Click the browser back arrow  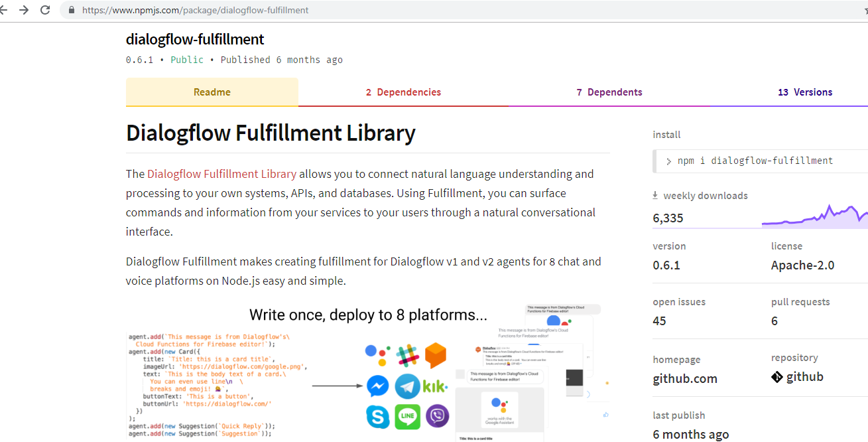click(3, 10)
